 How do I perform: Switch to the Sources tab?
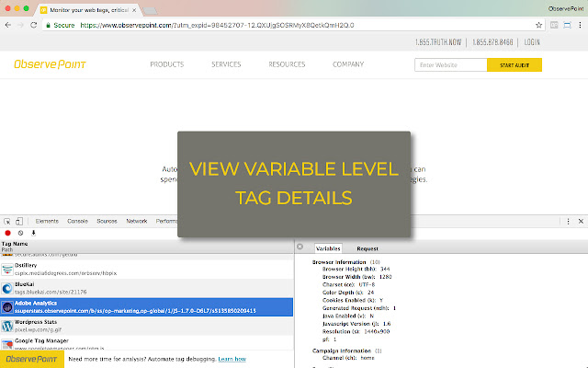pos(107,221)
